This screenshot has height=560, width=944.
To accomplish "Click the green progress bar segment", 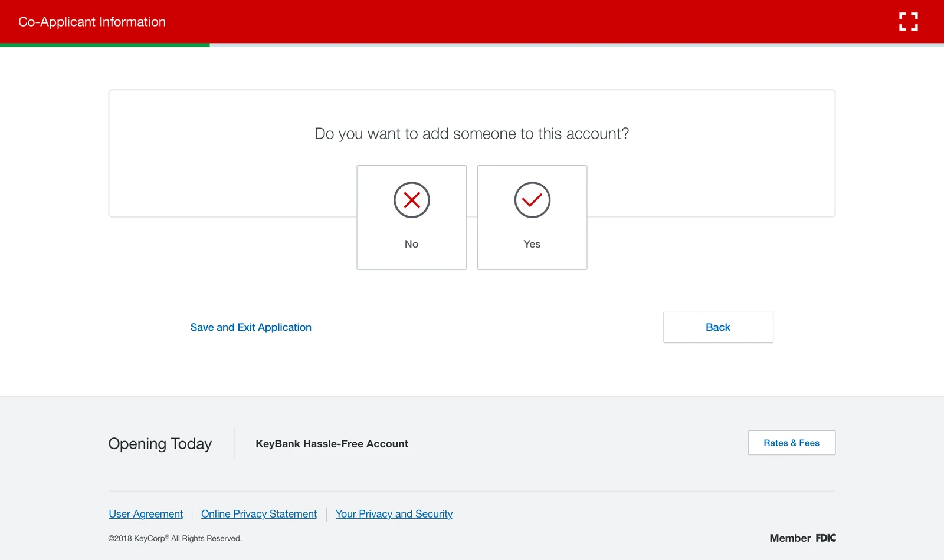I will pyautogui.click(x=104, y=45).
